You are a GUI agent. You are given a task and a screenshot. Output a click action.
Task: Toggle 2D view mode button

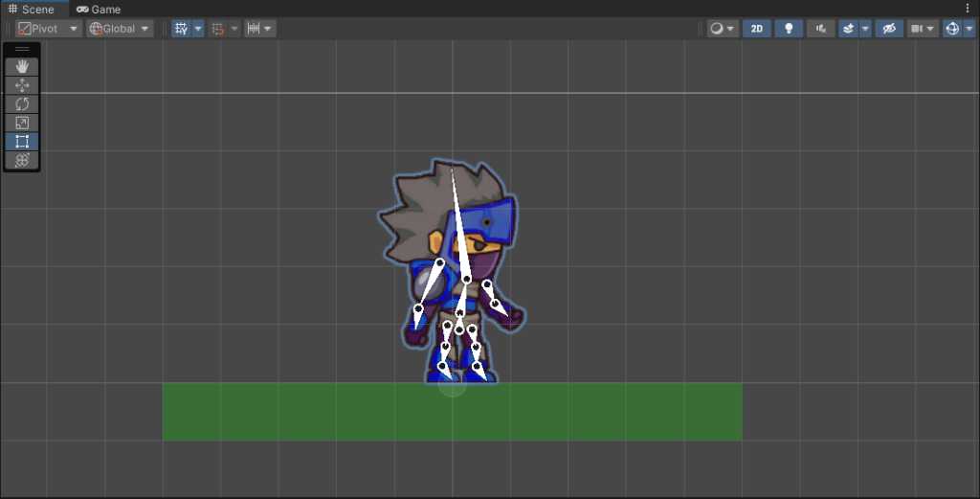(x=757, y=29)
